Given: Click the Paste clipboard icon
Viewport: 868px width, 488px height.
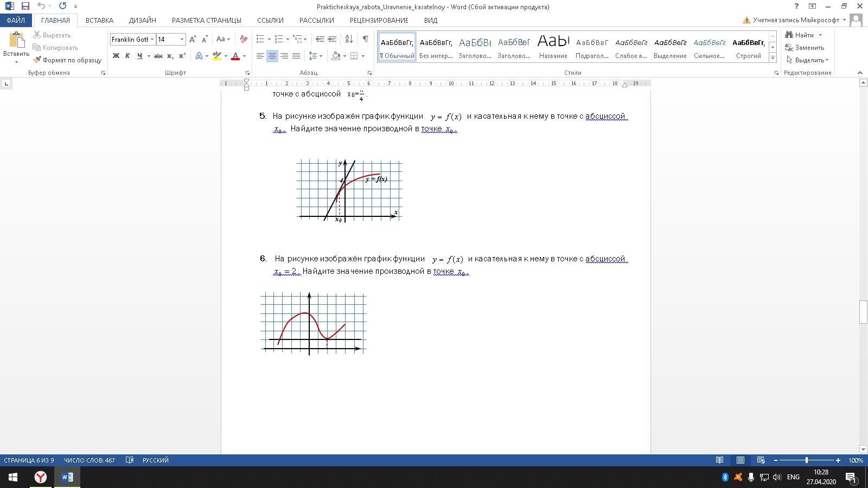Looking at the screenshot, I should [x=16, y=41].
